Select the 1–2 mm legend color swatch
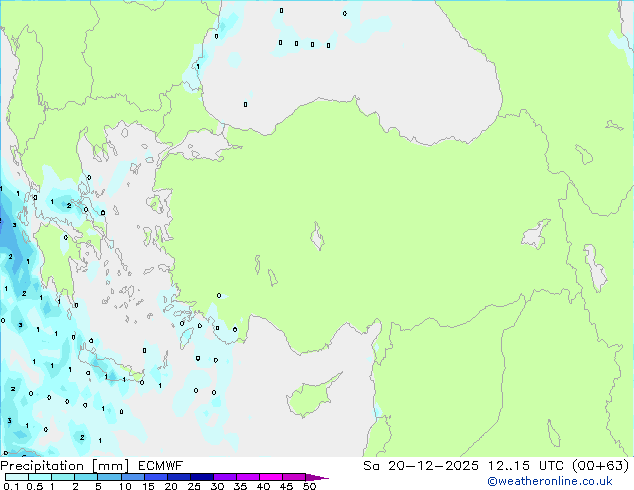Image resolution: width=634 pixels, height=490 pixels. 63,477
